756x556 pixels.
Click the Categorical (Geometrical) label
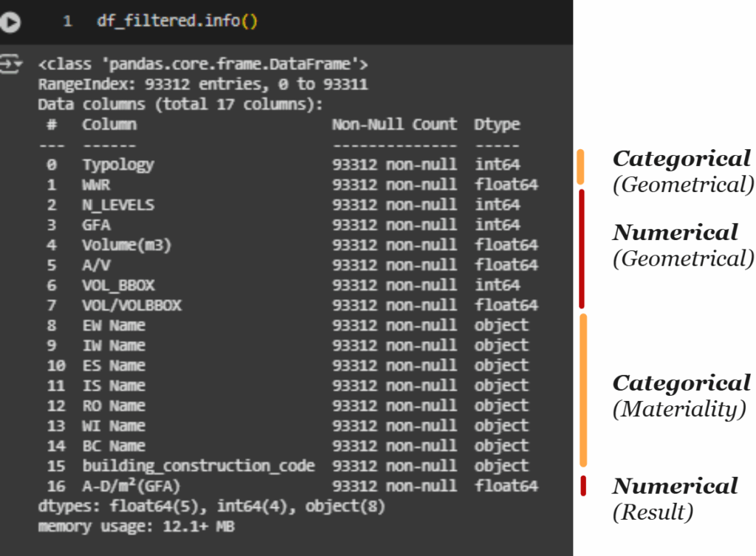coord(682,171)
